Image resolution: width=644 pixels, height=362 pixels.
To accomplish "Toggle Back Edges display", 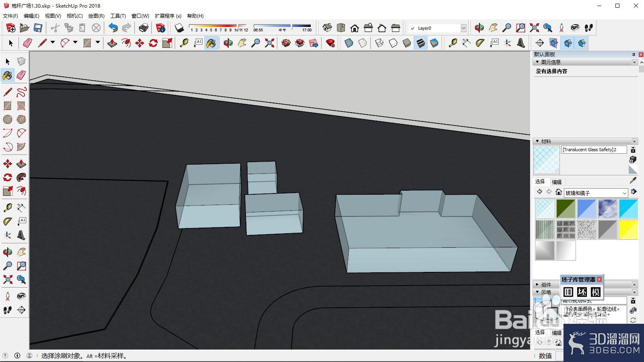I will pyautogui.click(x=362, y=43).
